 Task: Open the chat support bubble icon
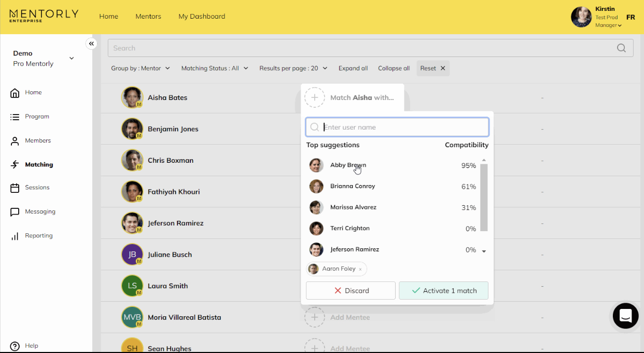point(625,315)
